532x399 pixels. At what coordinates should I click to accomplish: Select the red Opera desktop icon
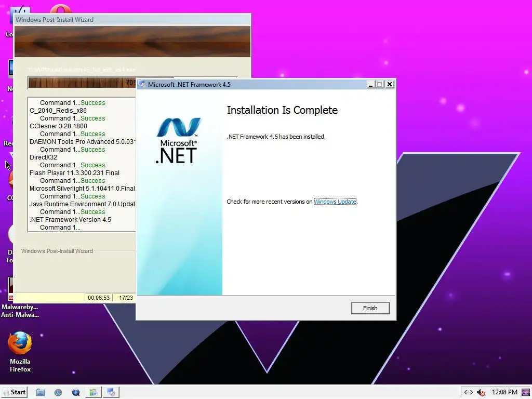coord(60,8)
